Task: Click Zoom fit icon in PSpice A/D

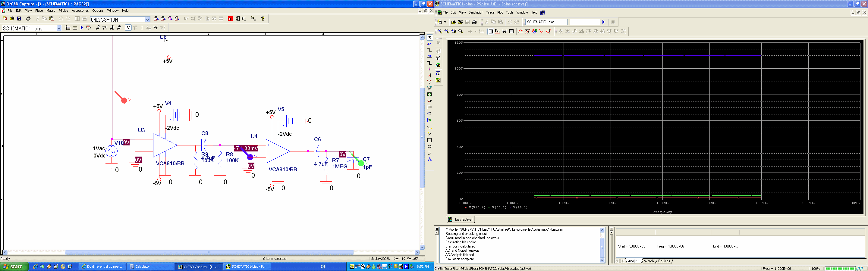Action: click(x=461, y=31)
